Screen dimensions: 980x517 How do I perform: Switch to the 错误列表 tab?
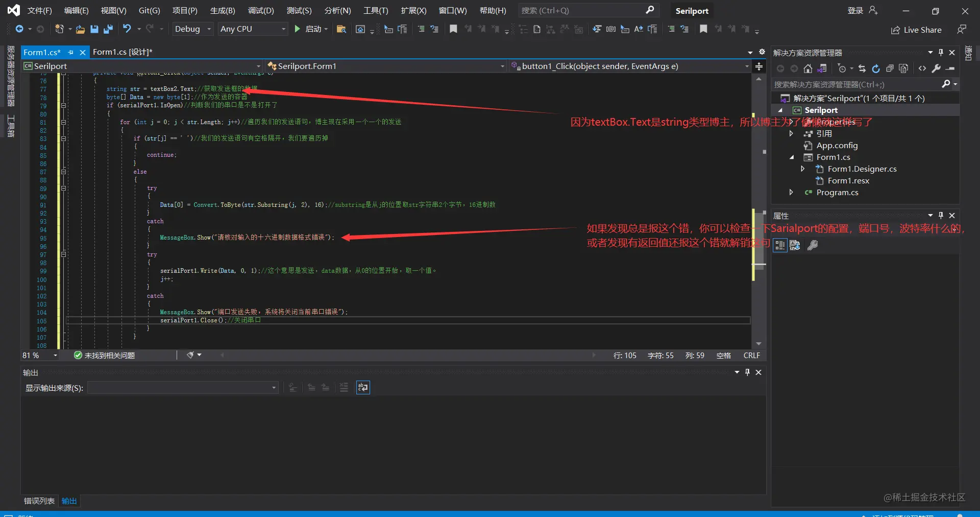point(39,501)
